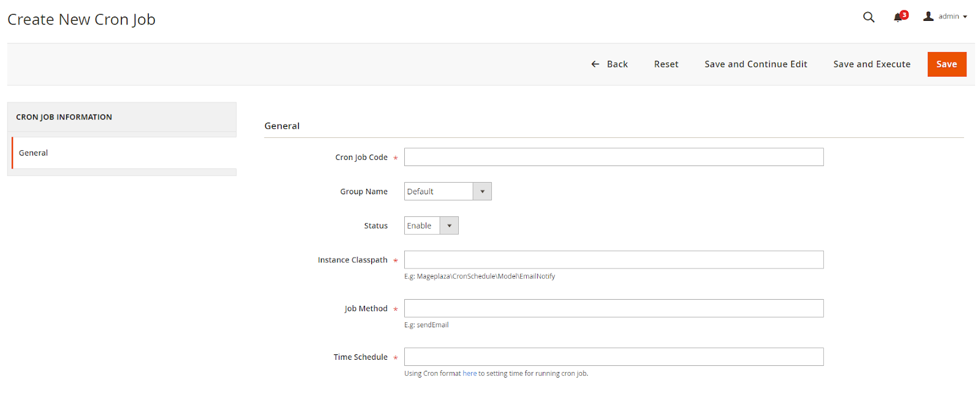The width and height of the screenshot is (980, 399).
Task: Click the Back arrow icon
Action: [595, 64]
